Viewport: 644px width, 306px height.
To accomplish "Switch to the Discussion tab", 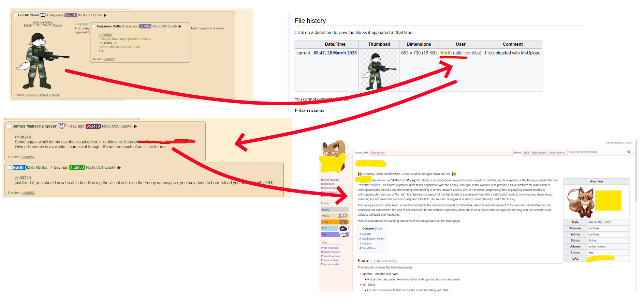I will point(378,153).
